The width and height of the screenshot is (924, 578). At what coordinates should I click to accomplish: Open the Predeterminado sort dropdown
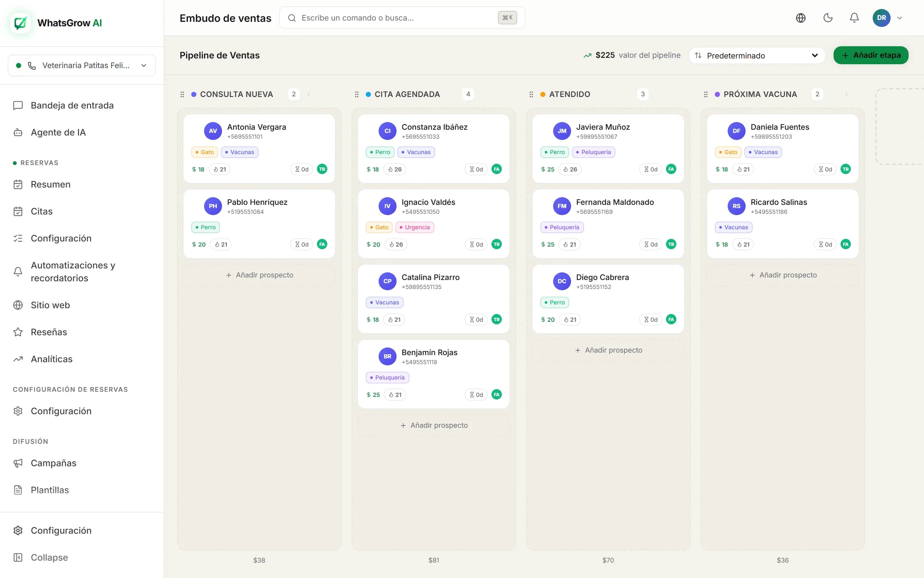[x=757, y=56]
